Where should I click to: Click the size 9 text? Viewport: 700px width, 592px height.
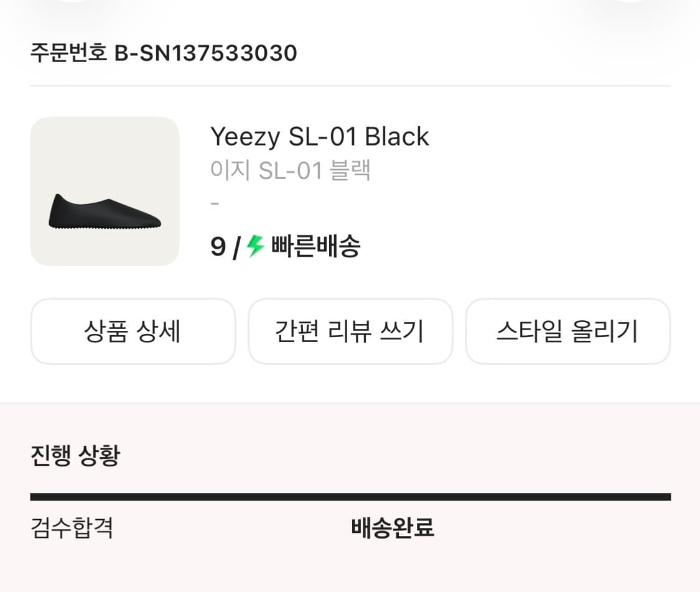(218, 247)
